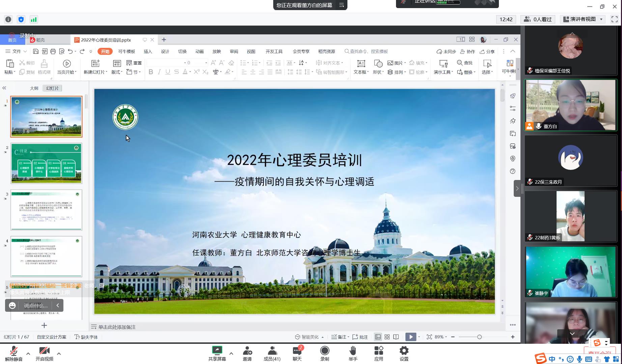The width and height of the screenshot is (622, 364).
Task: Expand audio options arrow beside mute
Action: 28,354
